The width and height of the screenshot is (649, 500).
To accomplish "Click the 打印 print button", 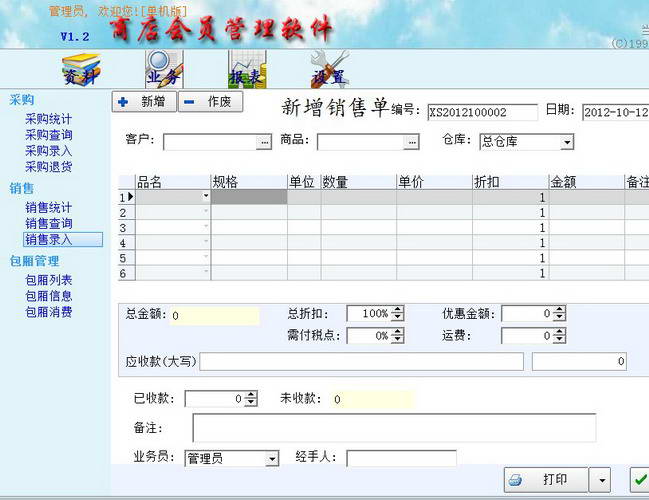I will [546, 480].
